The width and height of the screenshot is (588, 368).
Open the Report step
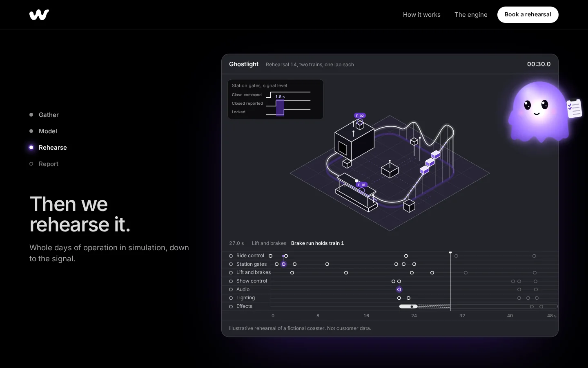click(x=44, y=164)
